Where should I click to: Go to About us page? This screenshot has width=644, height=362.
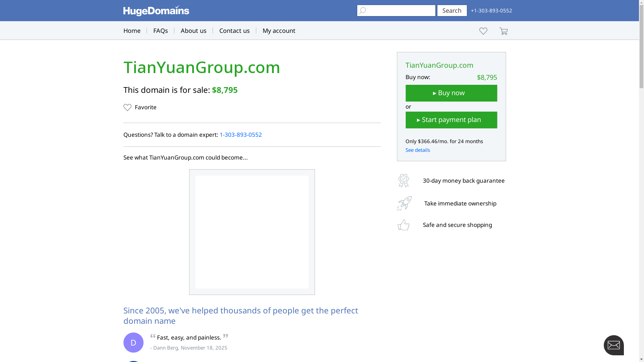tap(194, 31)
